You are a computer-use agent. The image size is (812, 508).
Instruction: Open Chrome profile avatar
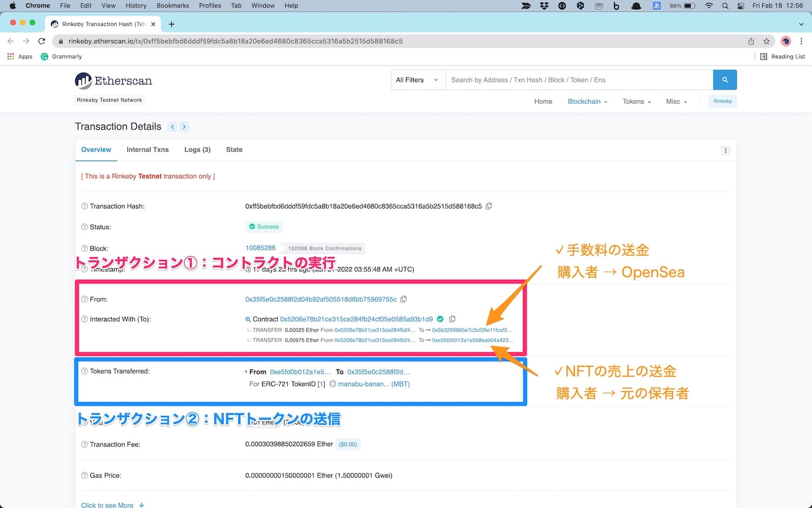[x=786, y=41]
